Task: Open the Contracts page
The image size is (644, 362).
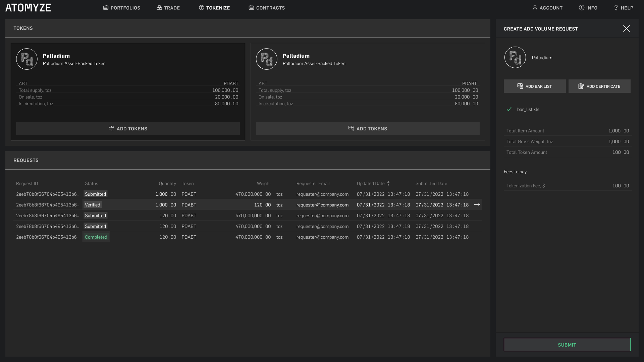Action: 267,8
